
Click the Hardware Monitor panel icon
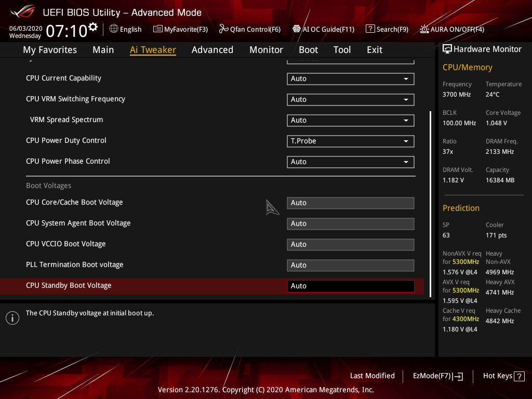pos(447,48)
